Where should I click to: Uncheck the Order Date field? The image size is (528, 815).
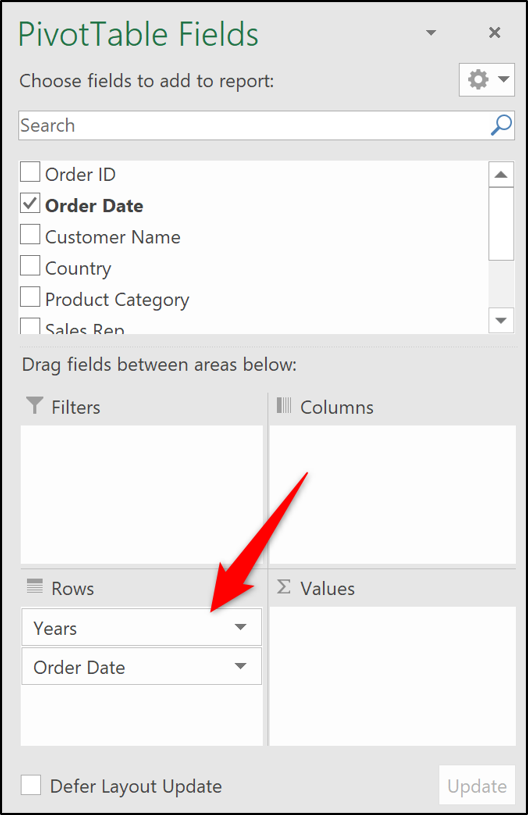(x=30, y=203)
